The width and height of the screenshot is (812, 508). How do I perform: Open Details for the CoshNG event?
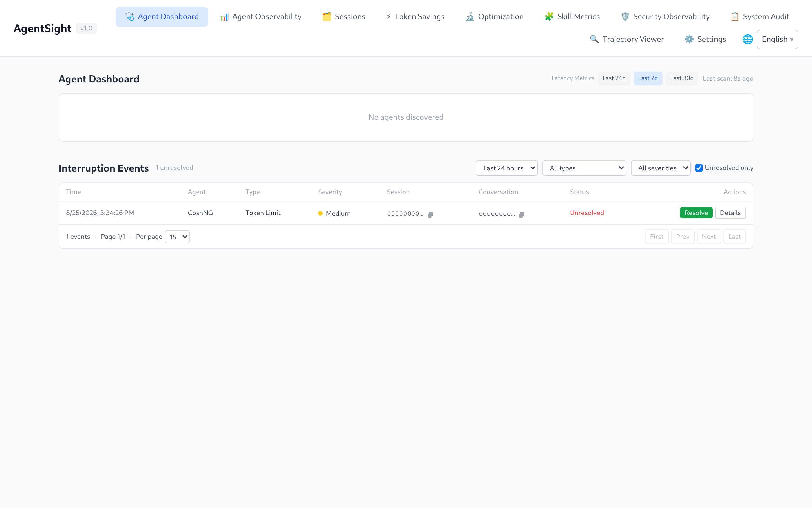coord(730,213)
